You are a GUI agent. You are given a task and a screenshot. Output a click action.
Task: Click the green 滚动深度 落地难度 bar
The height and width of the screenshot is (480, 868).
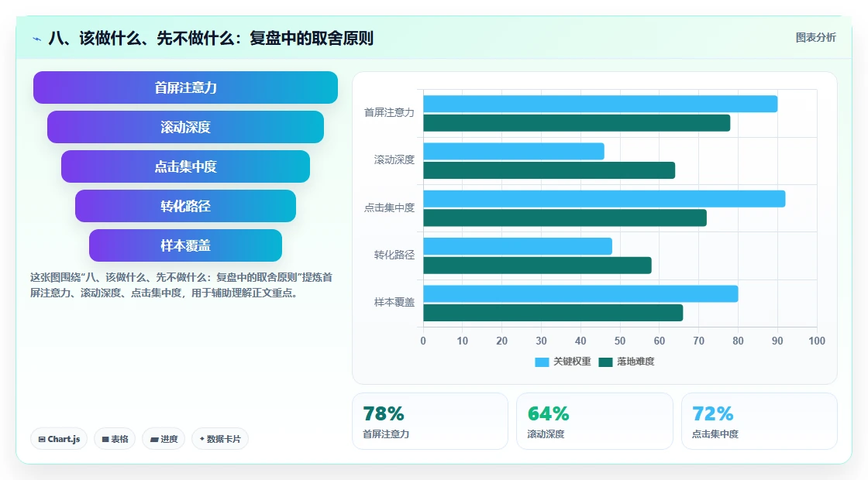(x=549, y=170)
